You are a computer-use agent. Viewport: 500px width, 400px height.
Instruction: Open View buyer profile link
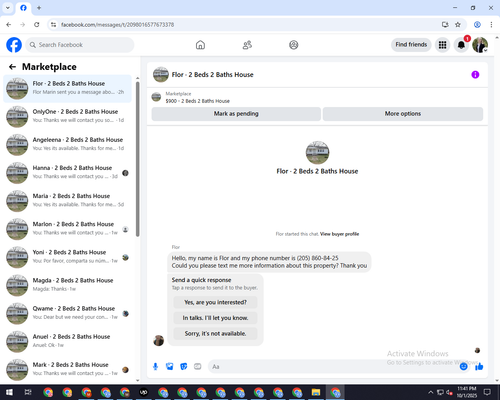tap(339, 234)
